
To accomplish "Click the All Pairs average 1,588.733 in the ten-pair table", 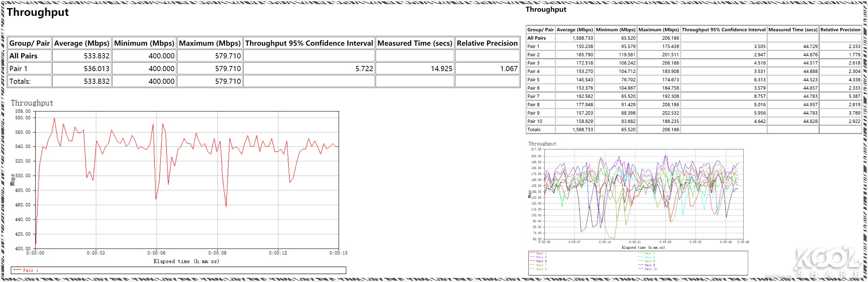I will (582, 38).
